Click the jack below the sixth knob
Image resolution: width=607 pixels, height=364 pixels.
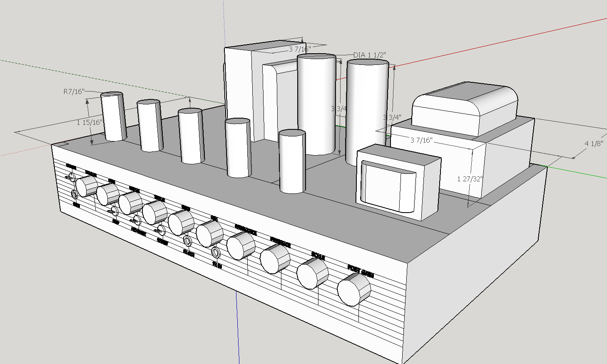[215, 252]
